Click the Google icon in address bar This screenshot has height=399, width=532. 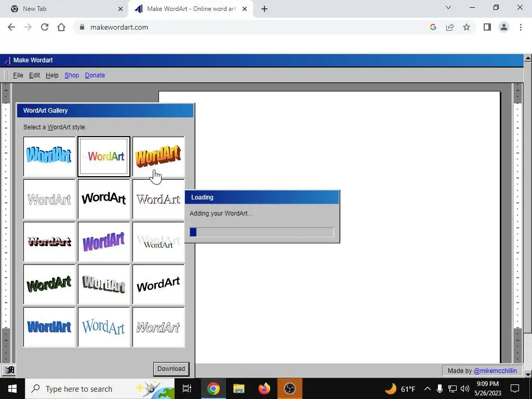433,27
